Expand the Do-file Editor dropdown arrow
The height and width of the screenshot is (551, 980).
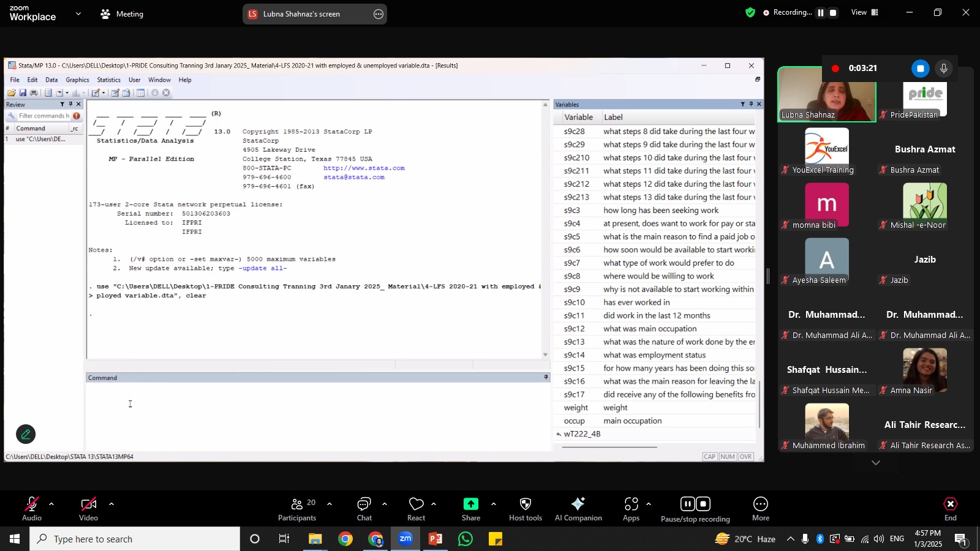pos(104,93)
